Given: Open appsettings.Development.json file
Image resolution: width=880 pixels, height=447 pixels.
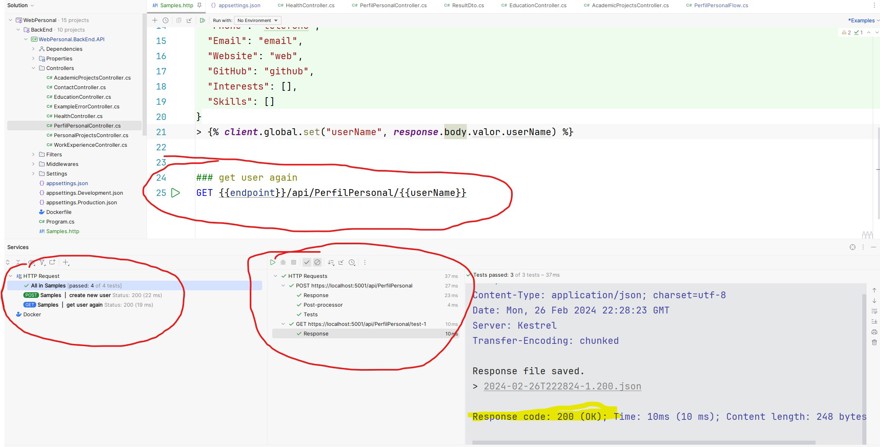Looking at the screenshot, I should pyautogui.click(x=80, y=193).
